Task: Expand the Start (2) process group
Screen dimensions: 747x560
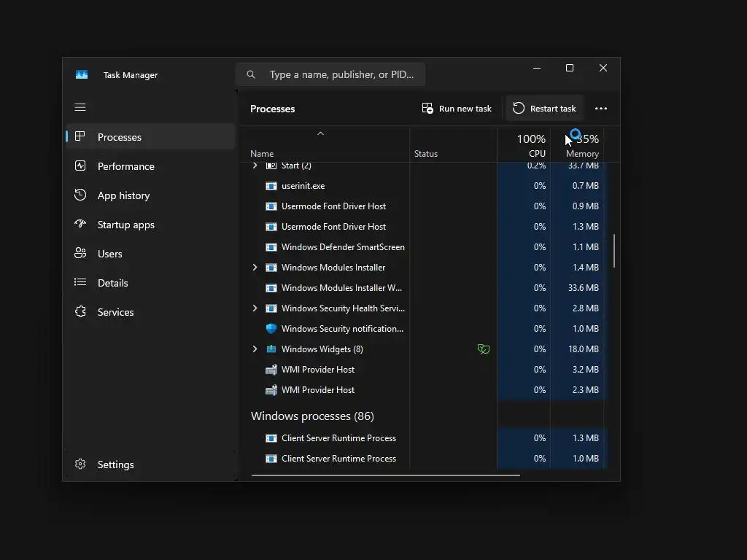Action: pyautogui.click(x=255, y=166)
